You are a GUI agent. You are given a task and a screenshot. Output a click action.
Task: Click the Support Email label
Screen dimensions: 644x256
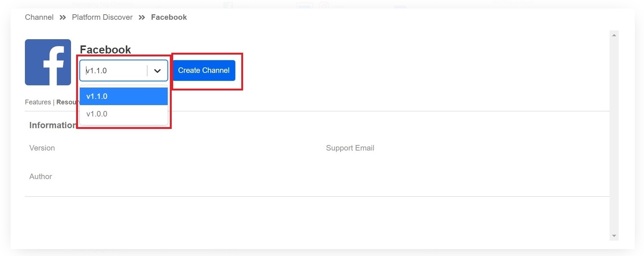(x=350, y=148)
